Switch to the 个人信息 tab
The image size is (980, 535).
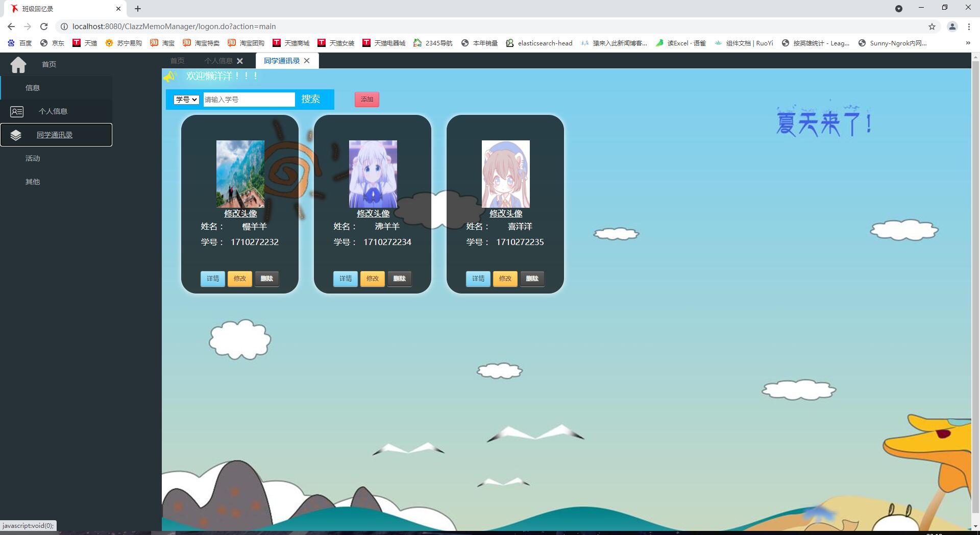tap(218, 61)
